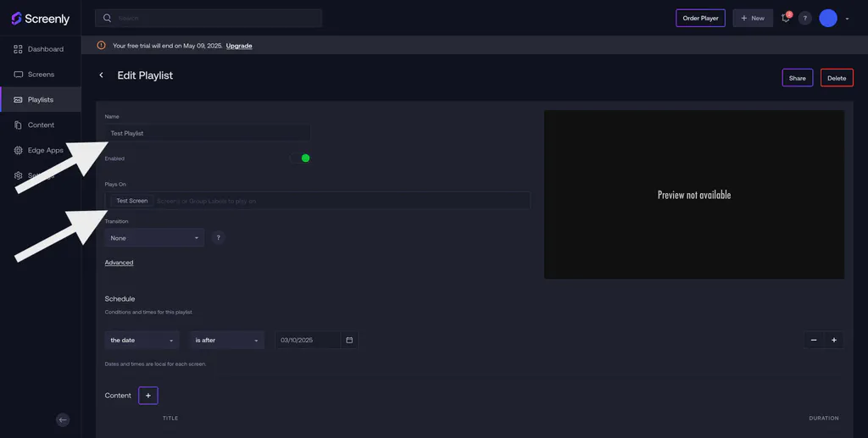Image resolution: width=868 pixels, height=438 pixels.
Task: Click the Edge Apps gear icon
Action: [19, 151]
